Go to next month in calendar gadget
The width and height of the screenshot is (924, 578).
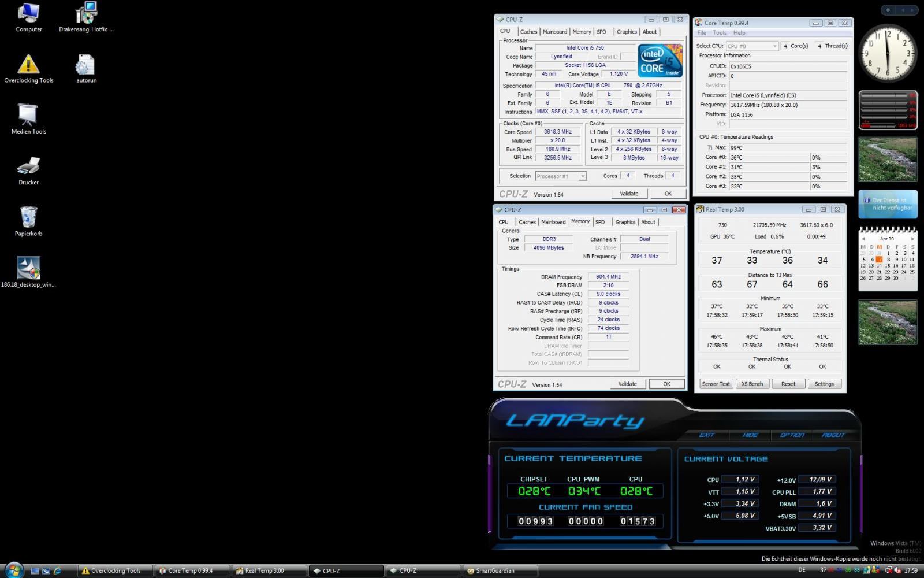[x=912, y=238]
